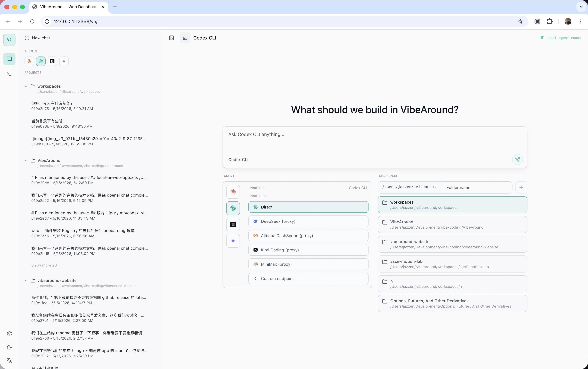The height and width of the screenshot is (369, 588).
Task: Choose black square agent in AGENT picker
Action: [233, 224]
